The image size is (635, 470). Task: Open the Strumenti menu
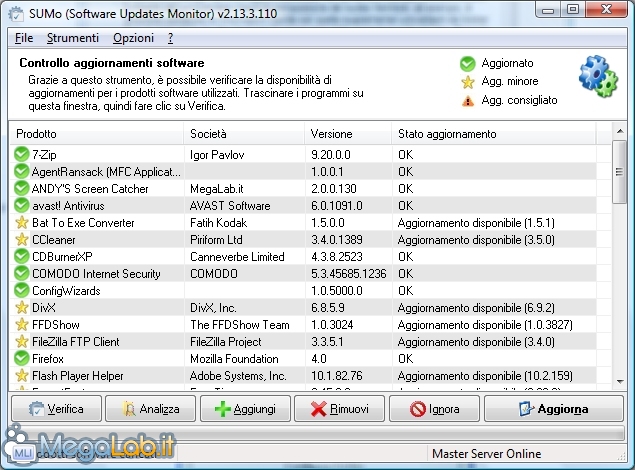tap(72, 38)
